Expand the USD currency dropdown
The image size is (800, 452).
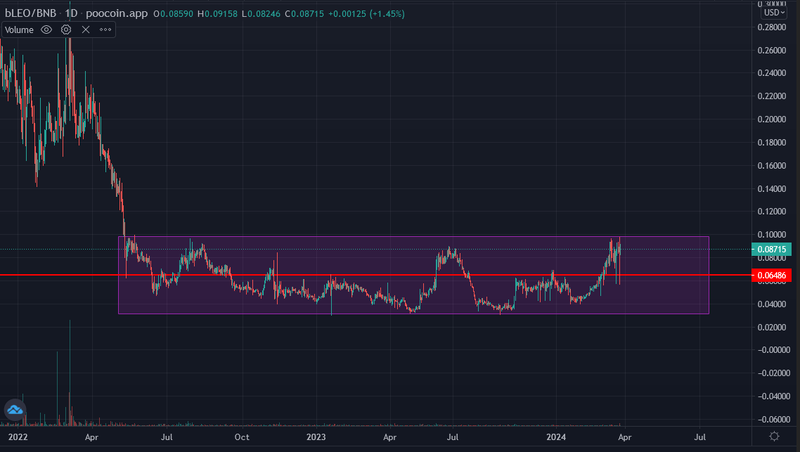pos(773,11)
